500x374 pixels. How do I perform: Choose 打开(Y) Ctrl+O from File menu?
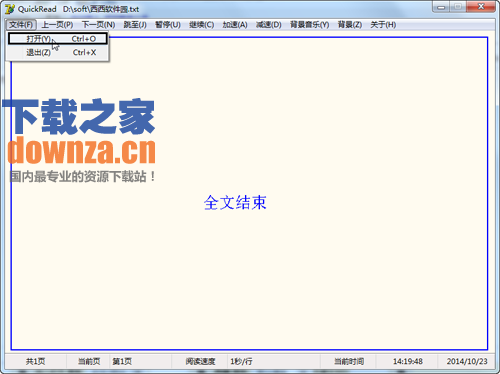pos(58,39)
